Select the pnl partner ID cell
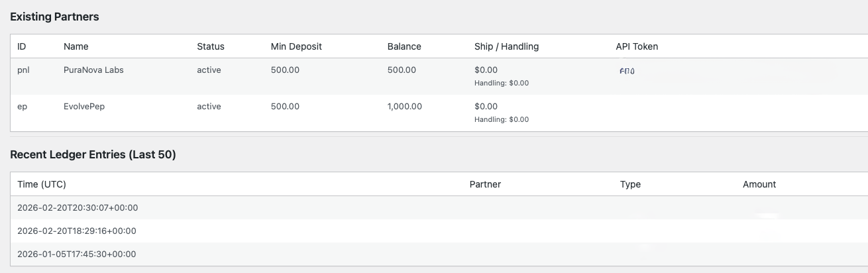Viewport: 868px width, 273px height. (23, 70)
